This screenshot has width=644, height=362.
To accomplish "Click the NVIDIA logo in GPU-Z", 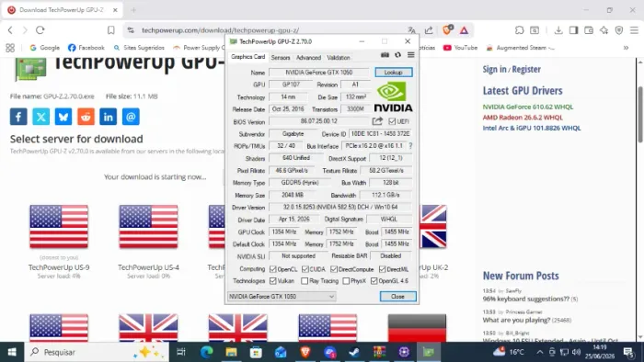I will coord(393,96).
